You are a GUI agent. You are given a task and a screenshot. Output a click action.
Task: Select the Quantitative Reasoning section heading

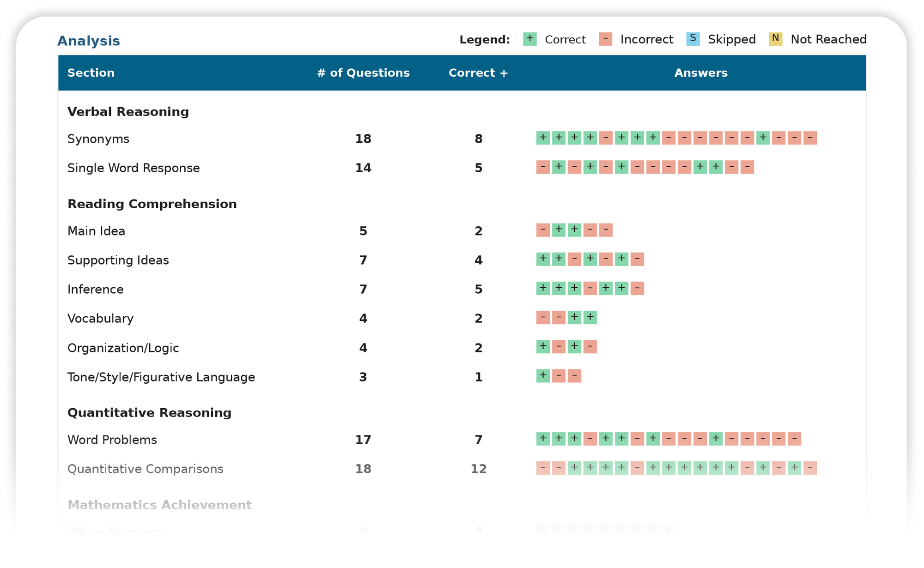point(149,413)
